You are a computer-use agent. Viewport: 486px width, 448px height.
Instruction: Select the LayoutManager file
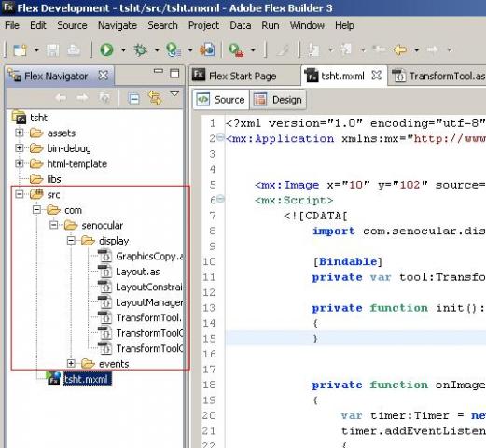coord(141,302)
